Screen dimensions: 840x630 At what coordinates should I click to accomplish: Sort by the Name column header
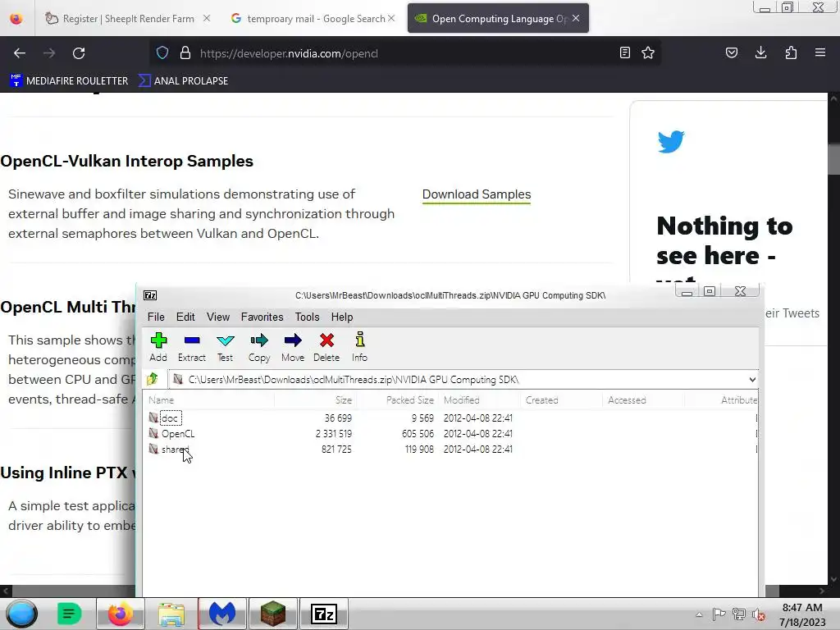[x=209, y=399]
